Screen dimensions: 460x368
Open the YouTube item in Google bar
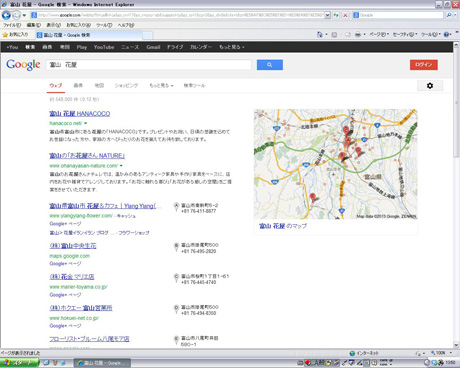104,47
